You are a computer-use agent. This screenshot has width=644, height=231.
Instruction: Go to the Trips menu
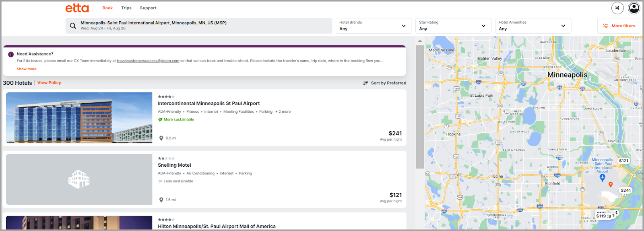click(126, 8)
